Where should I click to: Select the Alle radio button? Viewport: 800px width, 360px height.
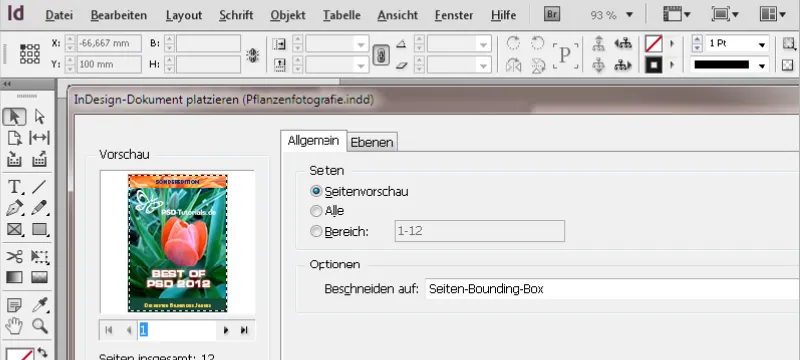coord(316,211)
